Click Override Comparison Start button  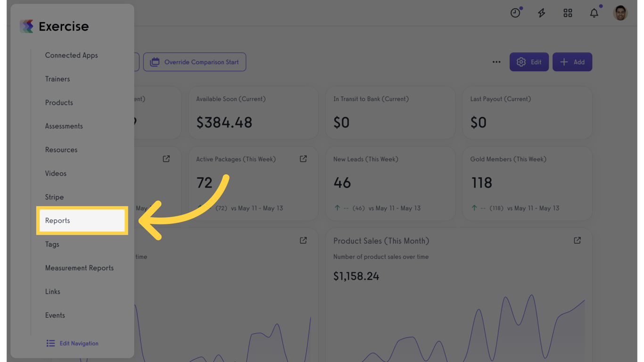195,62
